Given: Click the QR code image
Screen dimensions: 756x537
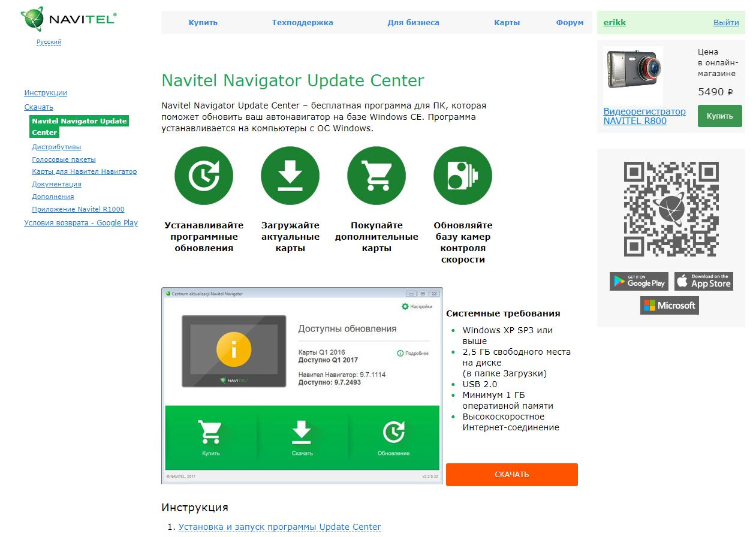Looking at the screenshot, I should pos(671,209).
